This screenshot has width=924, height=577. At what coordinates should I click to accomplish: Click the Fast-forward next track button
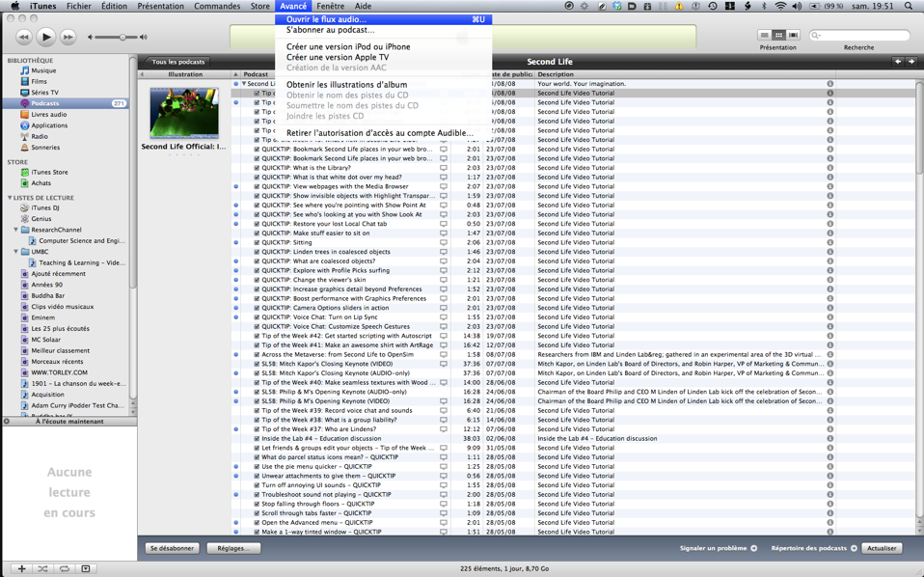click(x=68, y=37)
